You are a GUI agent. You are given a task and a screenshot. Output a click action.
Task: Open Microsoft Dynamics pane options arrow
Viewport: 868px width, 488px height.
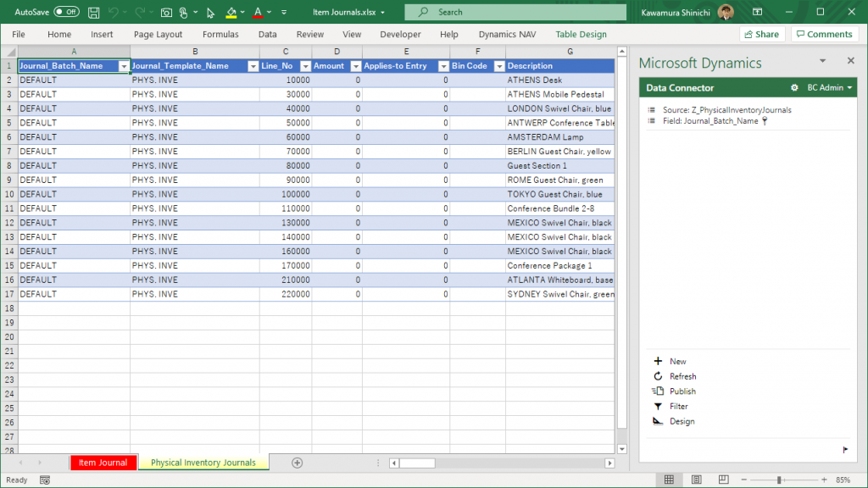pos(822,61)
